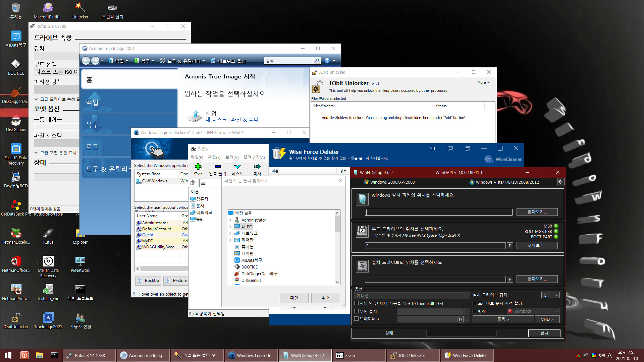Image resolution: width=644 pixels, height=362 pixels.
Task: Click the Windows Start button
Action: pyautogui.click(x=8, y=355)
